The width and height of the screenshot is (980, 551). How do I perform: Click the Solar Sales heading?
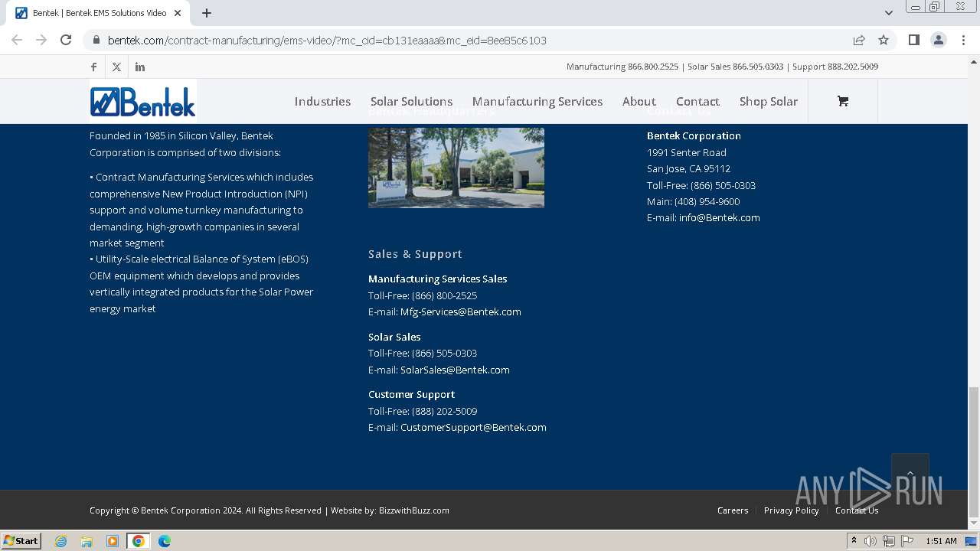coord(394,337)
